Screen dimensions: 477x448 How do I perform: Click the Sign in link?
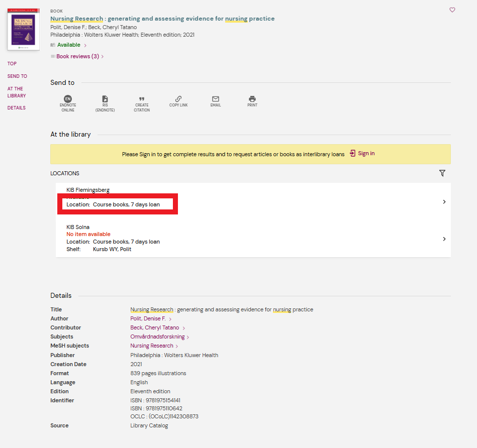click(x=366, y=153)
